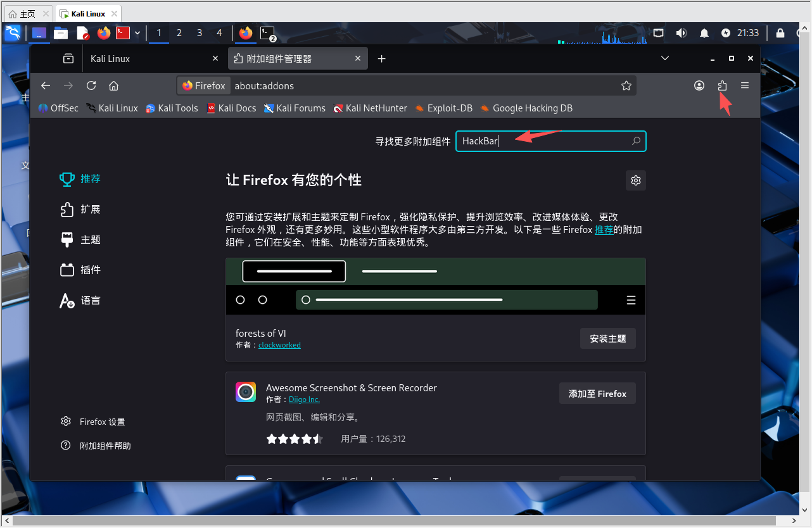Open the Exploit-DB bookmark
This screenshot has width=812, height=528.
443,108
